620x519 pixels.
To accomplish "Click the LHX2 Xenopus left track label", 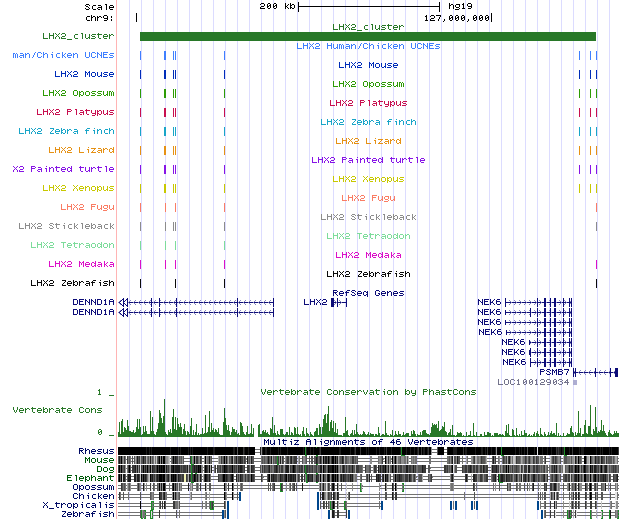I will point(78,188).
